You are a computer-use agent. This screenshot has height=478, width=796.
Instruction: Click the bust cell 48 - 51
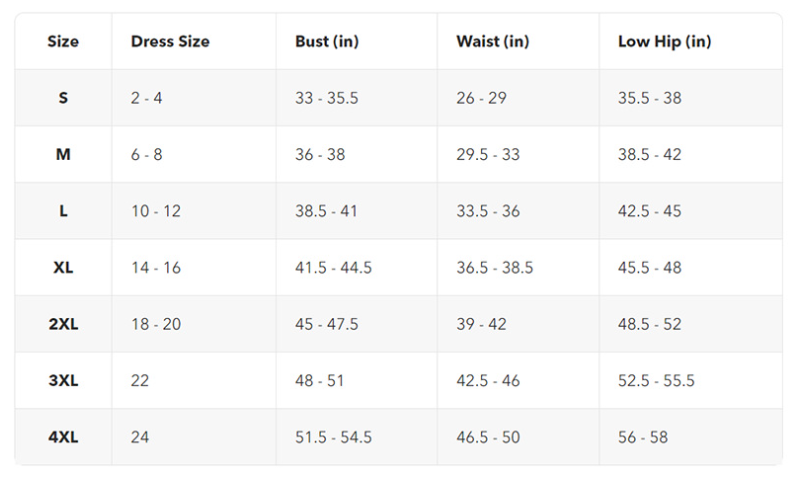tap(319, 381)
